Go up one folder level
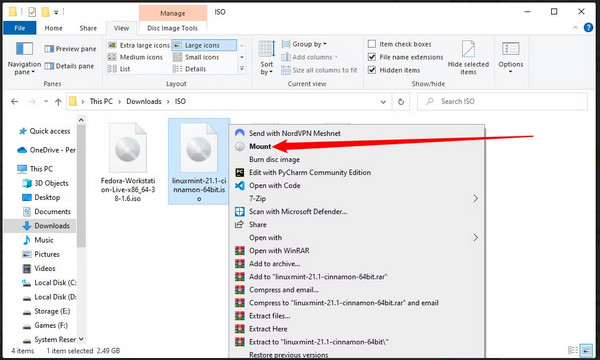 point(58,101)
